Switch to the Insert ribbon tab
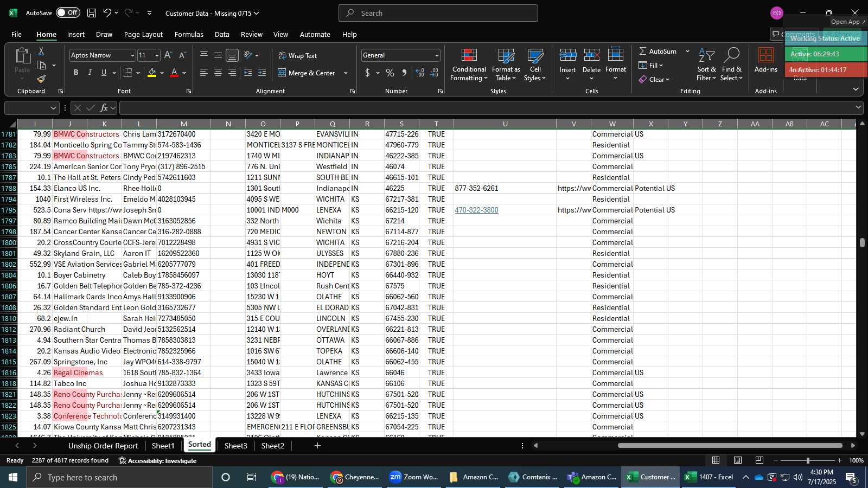This screenshot has width=868, height=488. [x=76, y=34]
